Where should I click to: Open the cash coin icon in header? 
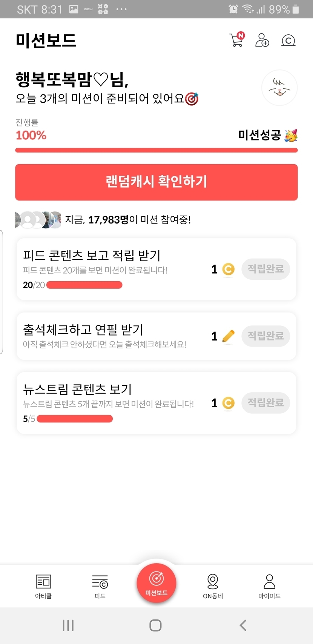(288, 40)
